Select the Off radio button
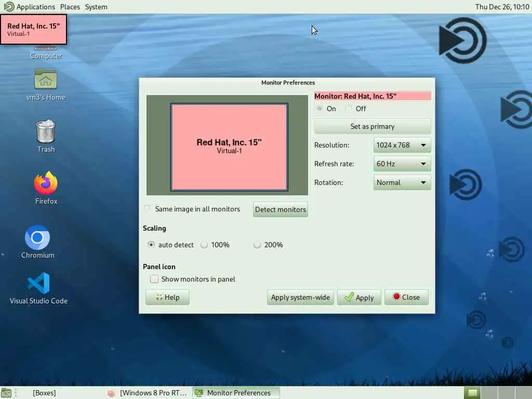532x399 pixels. [348, 109]
